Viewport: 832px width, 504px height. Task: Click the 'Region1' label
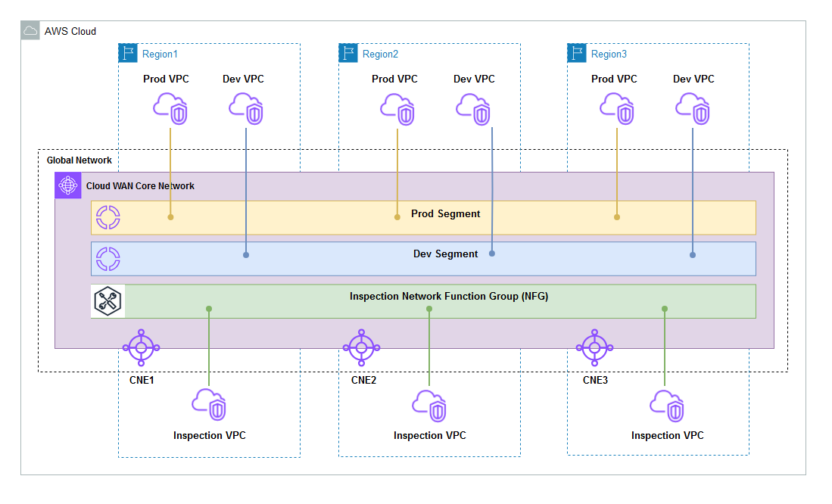pyautogui.click(x=160, y=54)
